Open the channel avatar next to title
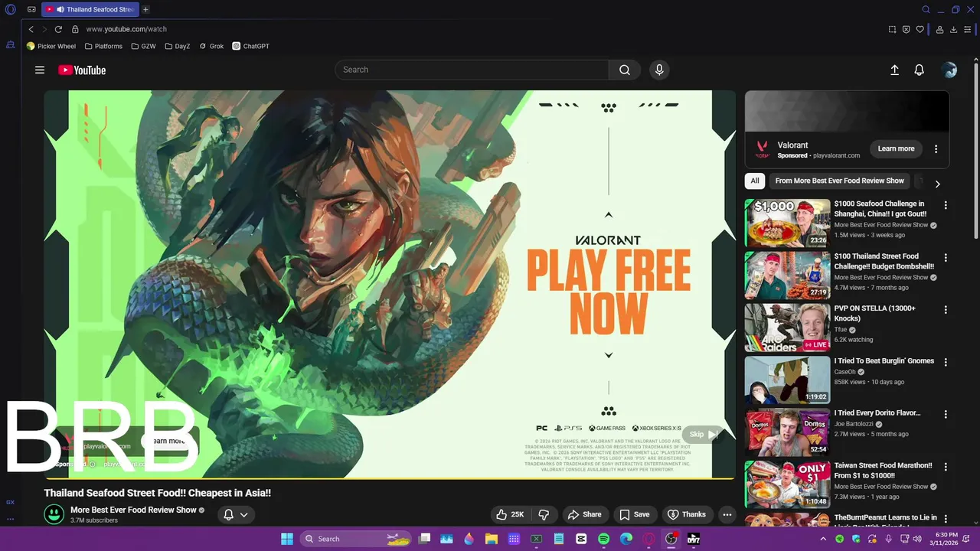The image size is (980, 551). 54,514
